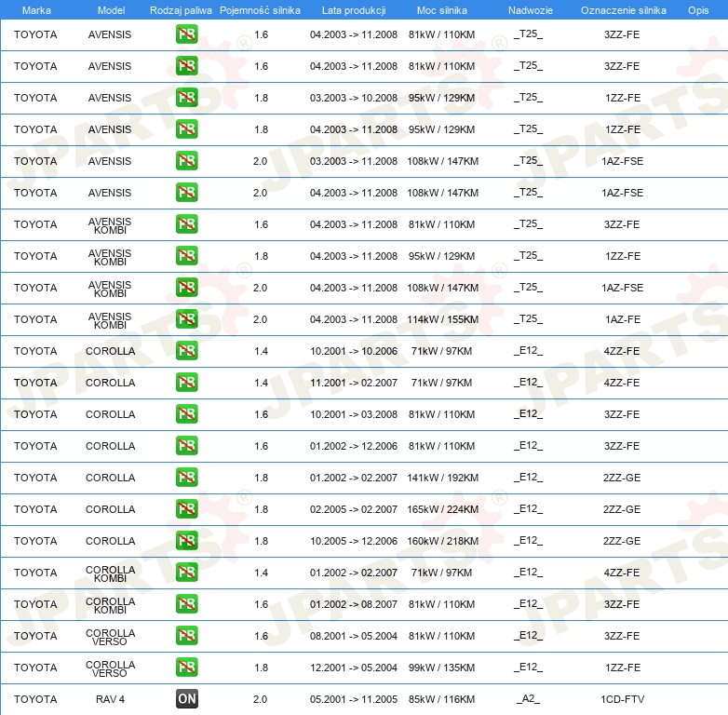Click power value 141kW / 192KM
The height and width of the screenshot is (715, 728).
(x=442, y=478)
